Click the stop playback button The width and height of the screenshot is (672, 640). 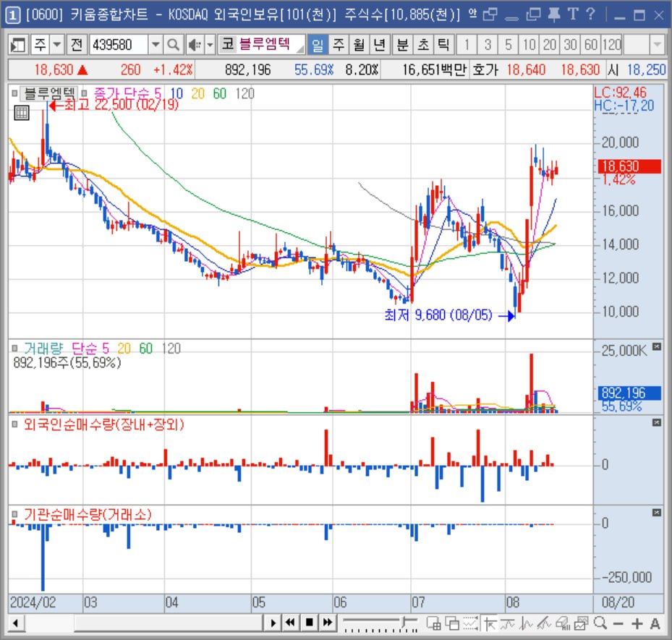tap(309, 623)
